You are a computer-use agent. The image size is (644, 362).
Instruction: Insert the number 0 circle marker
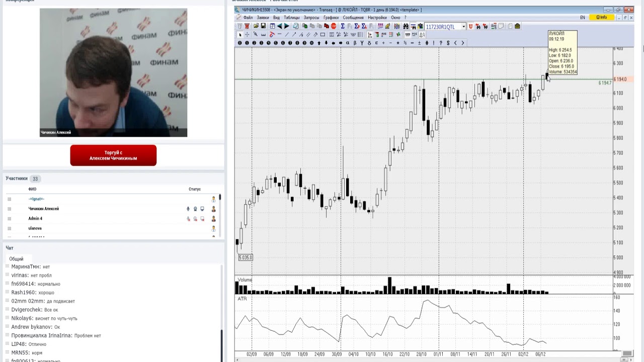point(239,43)
